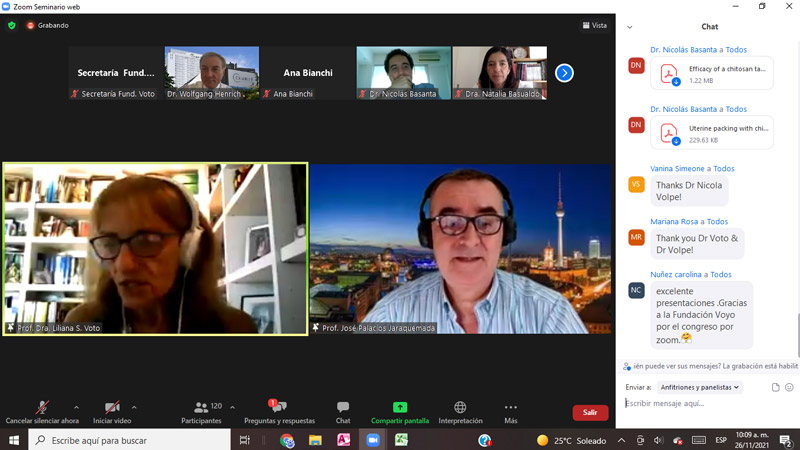Viewport: 800px width, 450px height.
Task: Click the Compartir pantalla icon
Action: (400, 408)
